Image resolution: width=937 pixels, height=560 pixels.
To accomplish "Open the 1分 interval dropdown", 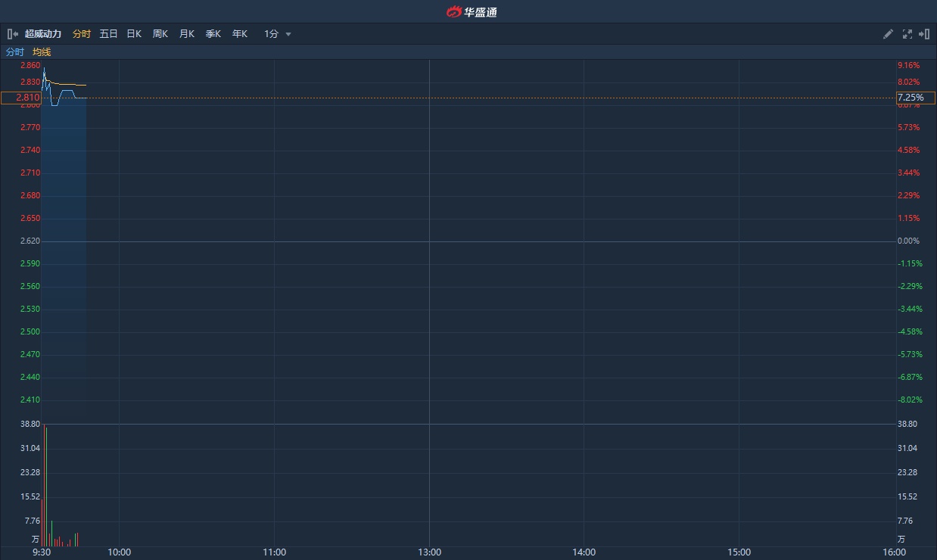I will [278, 34].
